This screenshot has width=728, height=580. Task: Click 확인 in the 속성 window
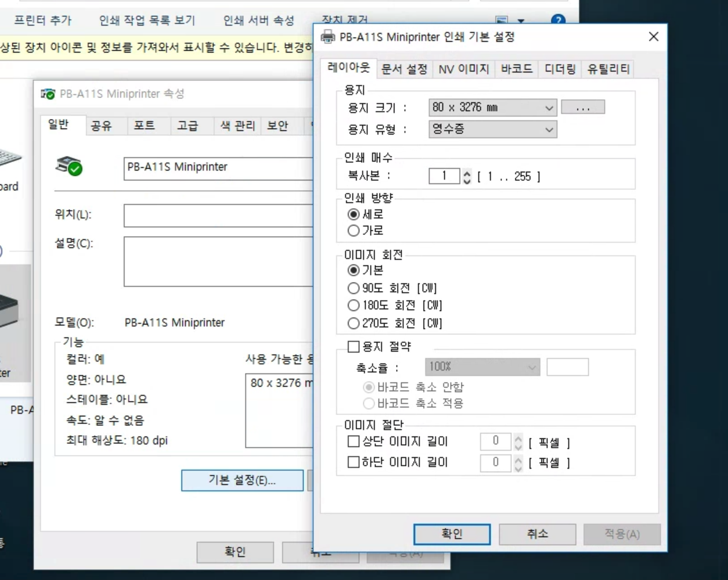(x=235, y=552)
